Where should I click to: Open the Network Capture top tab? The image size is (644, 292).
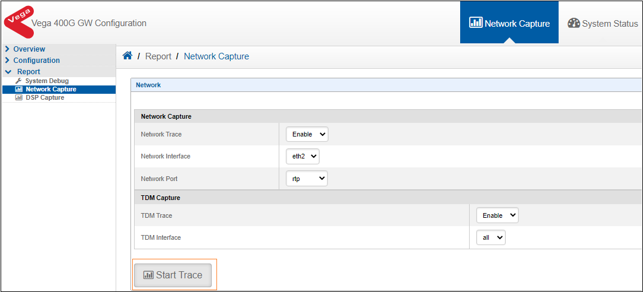pyautogui.click(x=509, y=22)
